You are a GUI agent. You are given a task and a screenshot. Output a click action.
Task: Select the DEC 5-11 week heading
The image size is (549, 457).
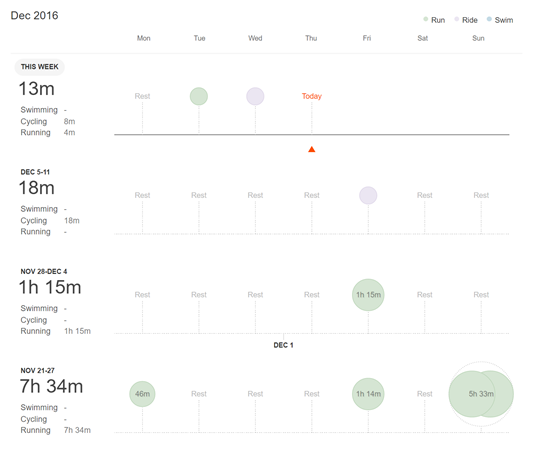coord(35,172)
